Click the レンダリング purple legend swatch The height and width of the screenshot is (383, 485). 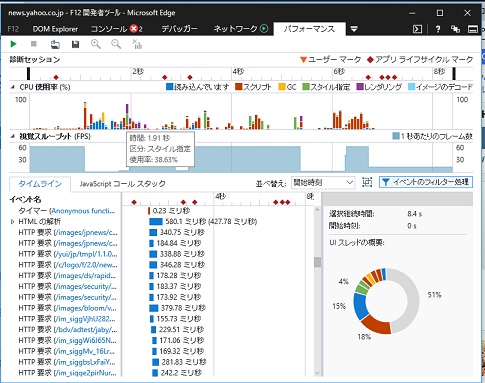[360, 87]
